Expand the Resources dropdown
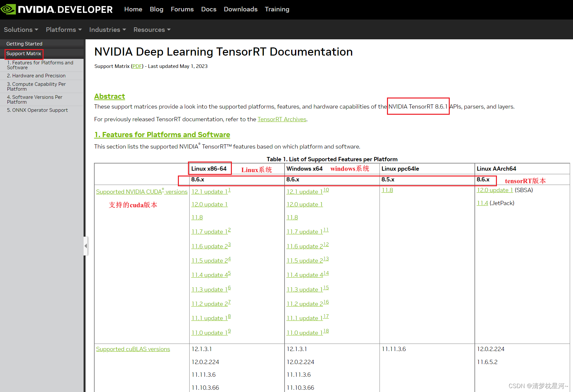 point(152,30)
